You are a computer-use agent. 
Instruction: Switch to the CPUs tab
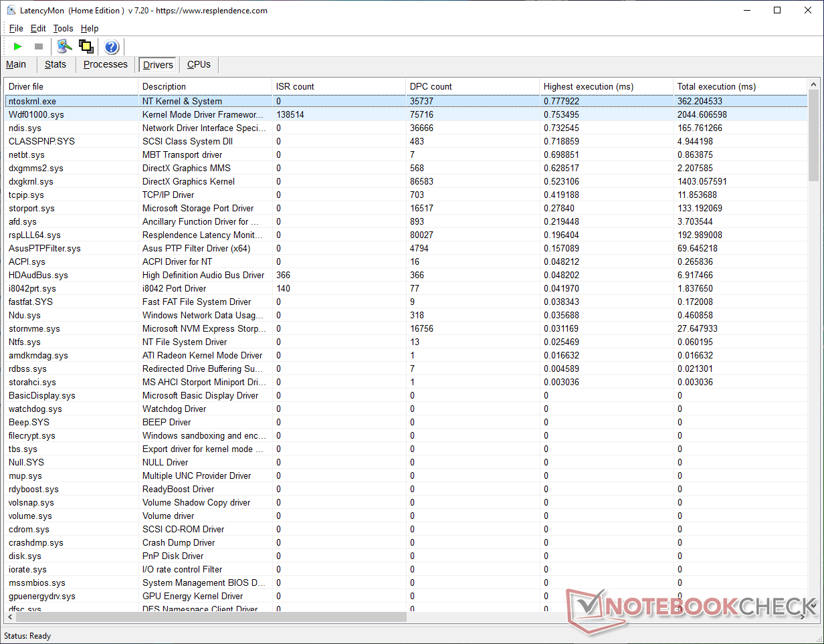[199, 65]
